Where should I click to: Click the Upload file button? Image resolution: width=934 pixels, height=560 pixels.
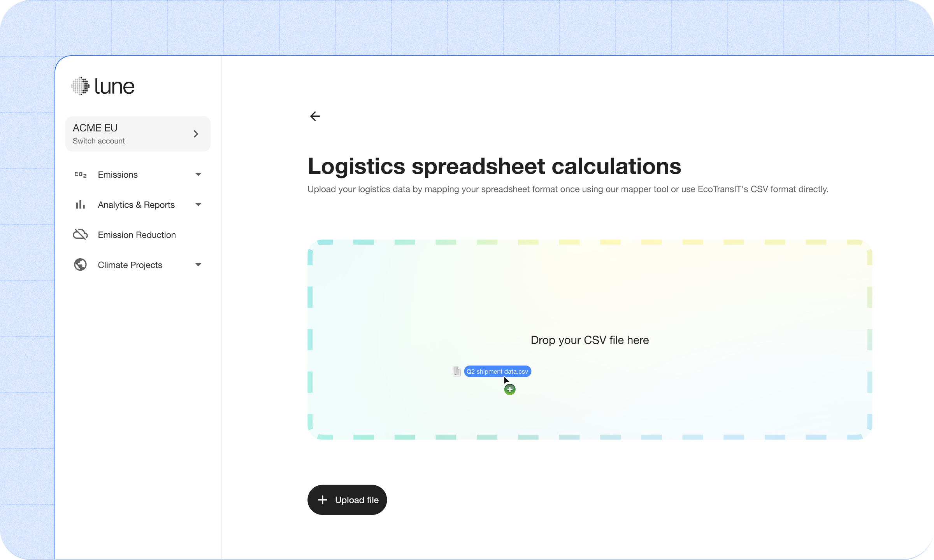tap(347, 500)
